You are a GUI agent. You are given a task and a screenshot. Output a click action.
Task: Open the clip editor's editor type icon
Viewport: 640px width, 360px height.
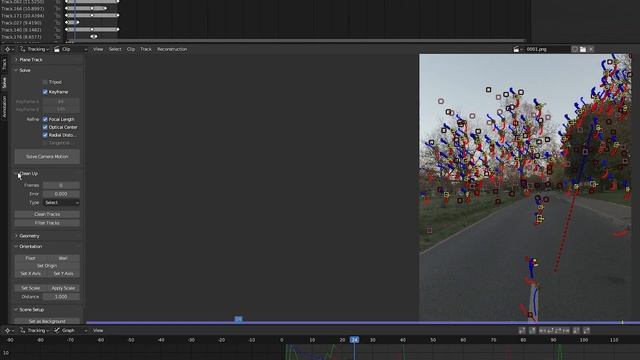click(x=7, y=49)
